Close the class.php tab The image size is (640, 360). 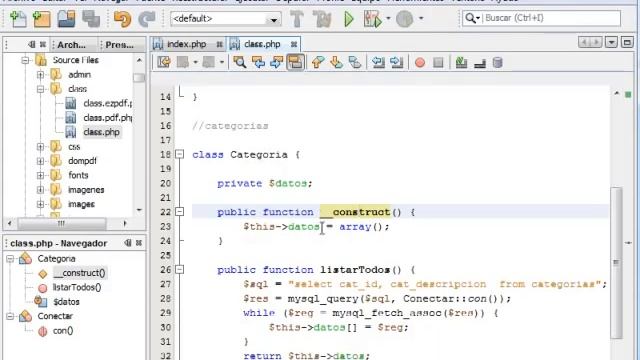tap(294, 44)
